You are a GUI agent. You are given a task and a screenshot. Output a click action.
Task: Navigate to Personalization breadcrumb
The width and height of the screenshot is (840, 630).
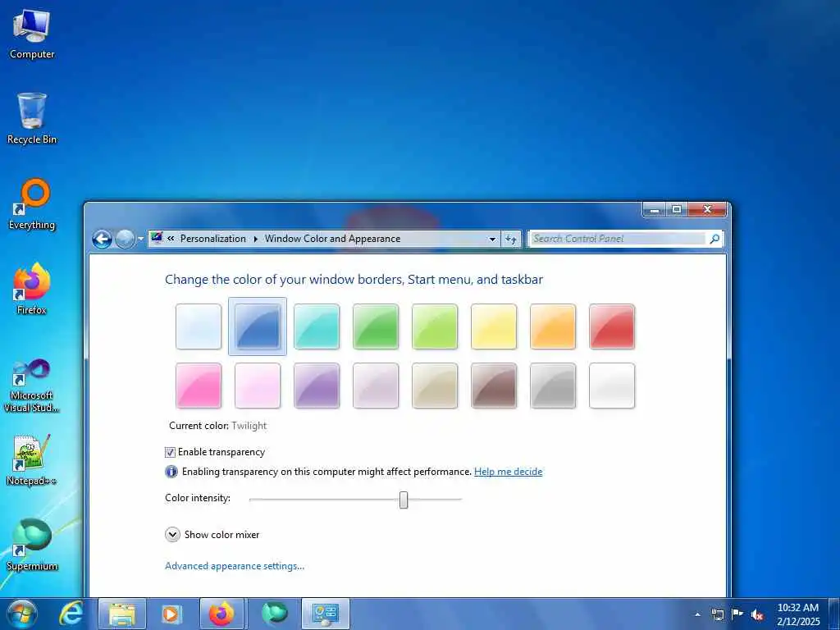212,239
